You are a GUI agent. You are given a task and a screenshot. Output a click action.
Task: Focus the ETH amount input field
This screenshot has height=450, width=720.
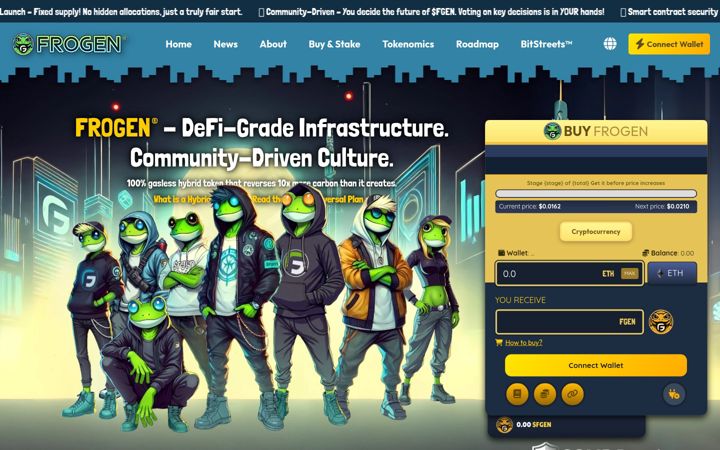point(569,274)
